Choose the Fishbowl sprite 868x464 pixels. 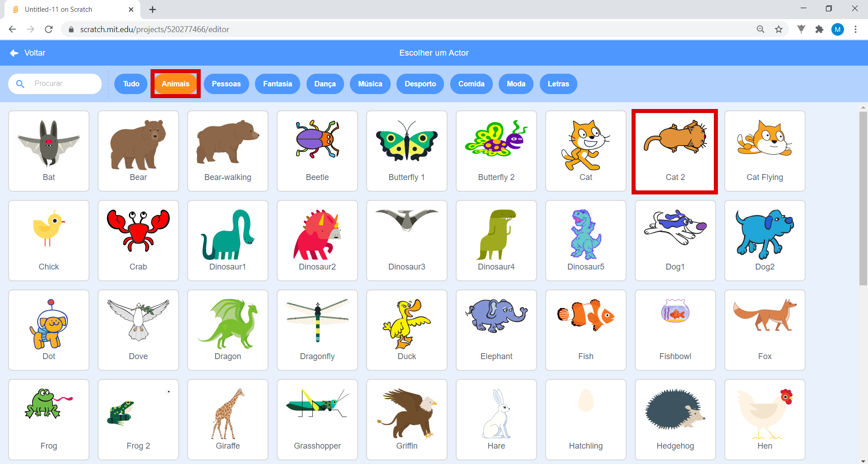click(675, 330)
